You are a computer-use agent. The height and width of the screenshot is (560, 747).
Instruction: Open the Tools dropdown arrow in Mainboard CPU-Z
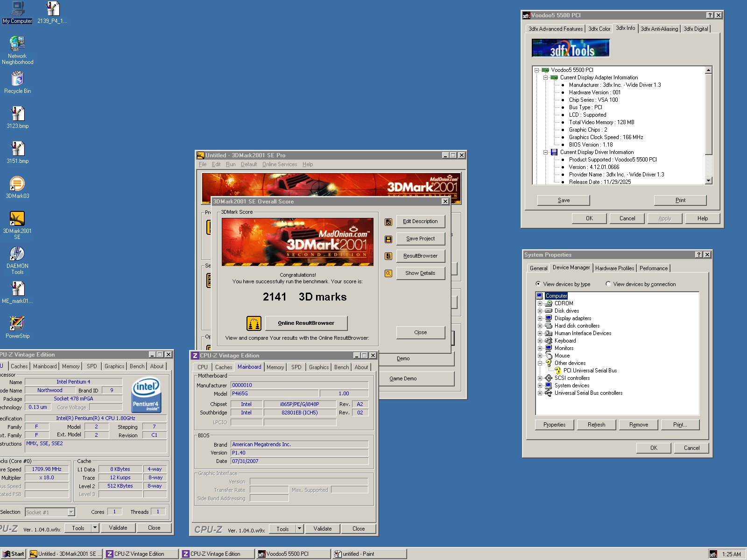point(299,529)
